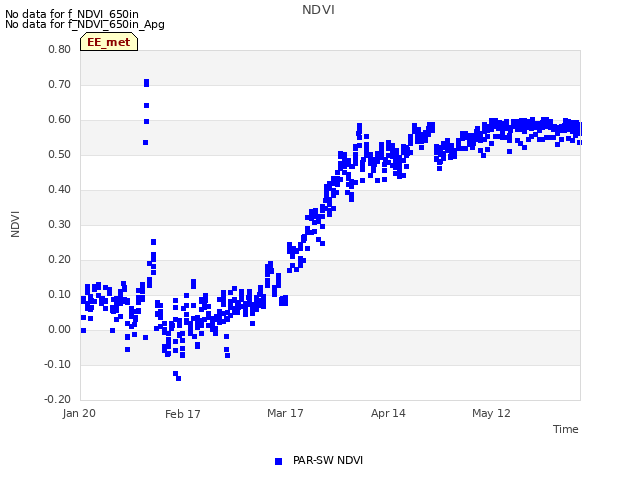Select the Jan 20 x-axis tick label
Viewport: 640px width, 480px height.
79,413
